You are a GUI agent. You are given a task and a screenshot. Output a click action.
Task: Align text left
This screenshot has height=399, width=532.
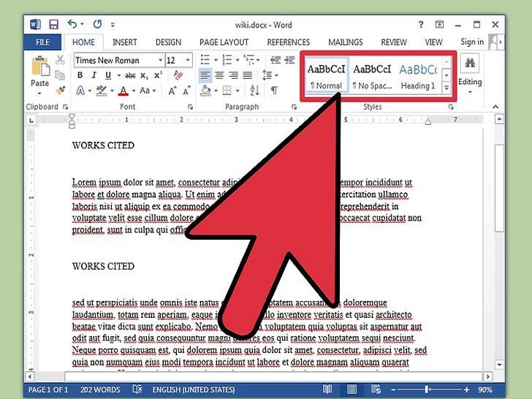click(205, 75)
